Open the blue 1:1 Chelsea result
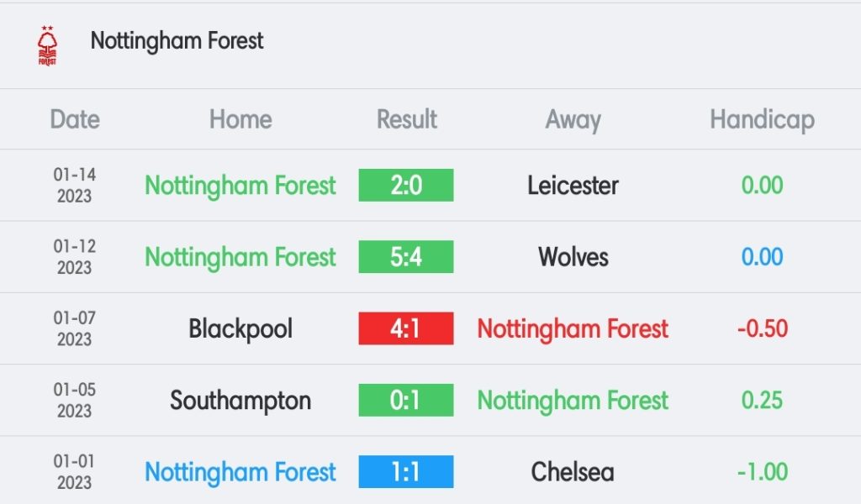This screenshot has width=861, height=504. tap(406, 471)
